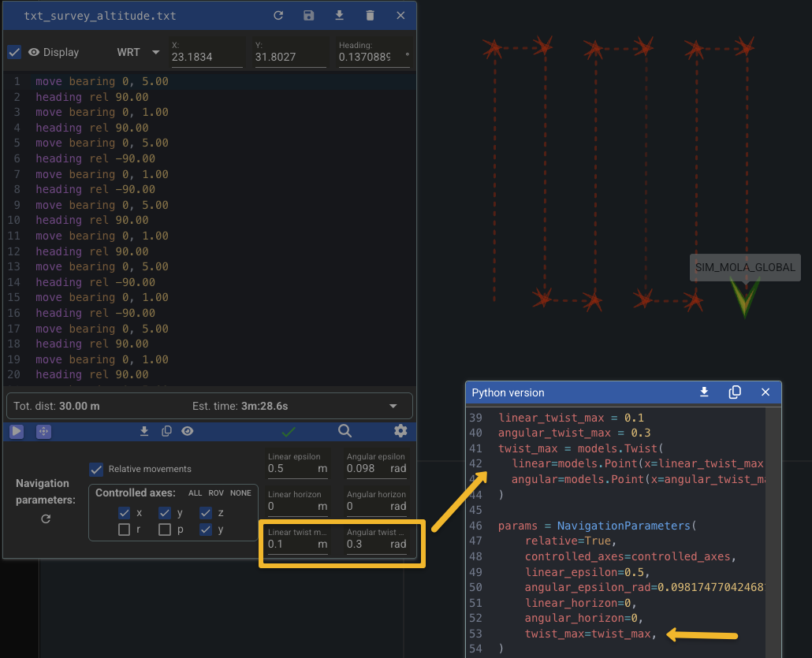Image resolution: width=812 pixels, height=658 pixels.
Task: Uncheck the Relative movements checkbox
Action: coord(96,469)
